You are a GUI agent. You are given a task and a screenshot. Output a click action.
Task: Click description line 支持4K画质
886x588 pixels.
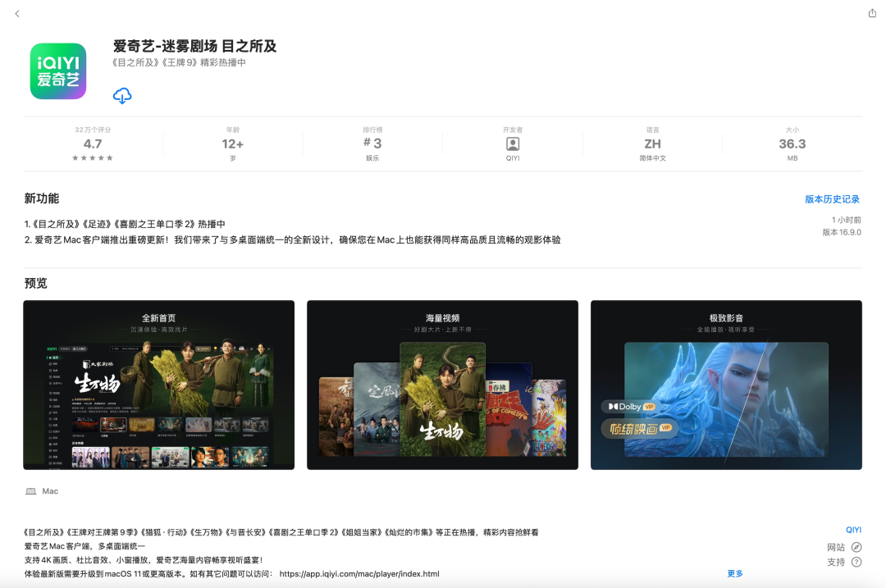[144, 560]
